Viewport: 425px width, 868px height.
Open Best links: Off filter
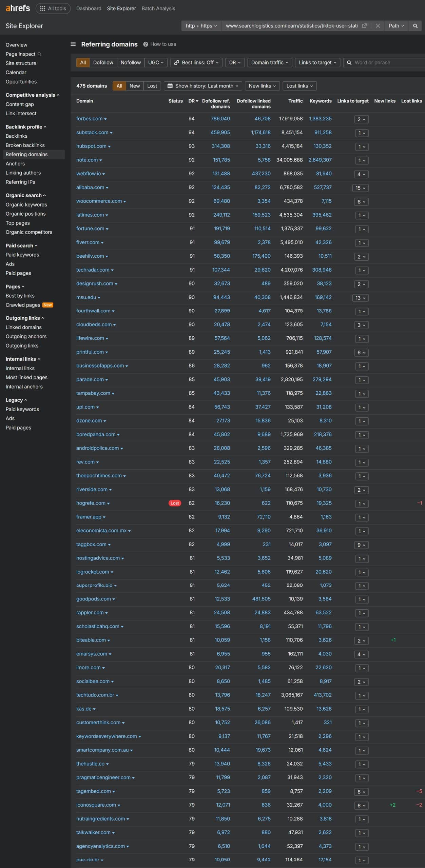[x=196, y=62]
